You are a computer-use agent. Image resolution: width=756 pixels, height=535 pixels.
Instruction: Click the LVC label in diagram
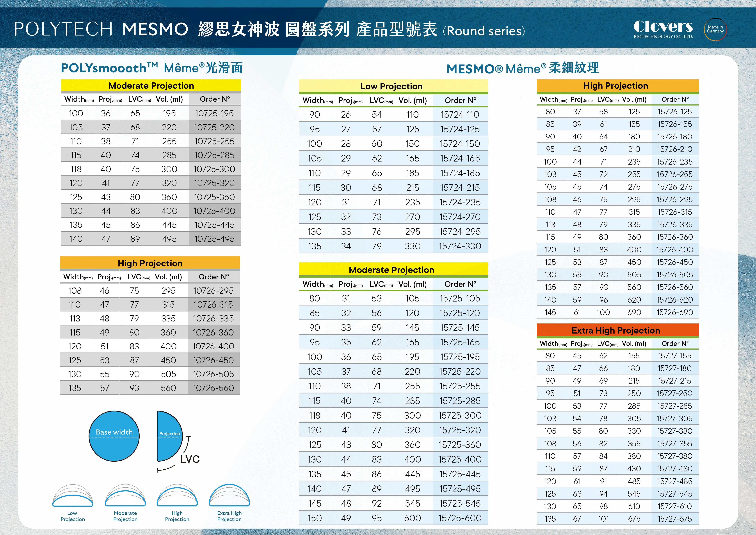tap(190, 459)
